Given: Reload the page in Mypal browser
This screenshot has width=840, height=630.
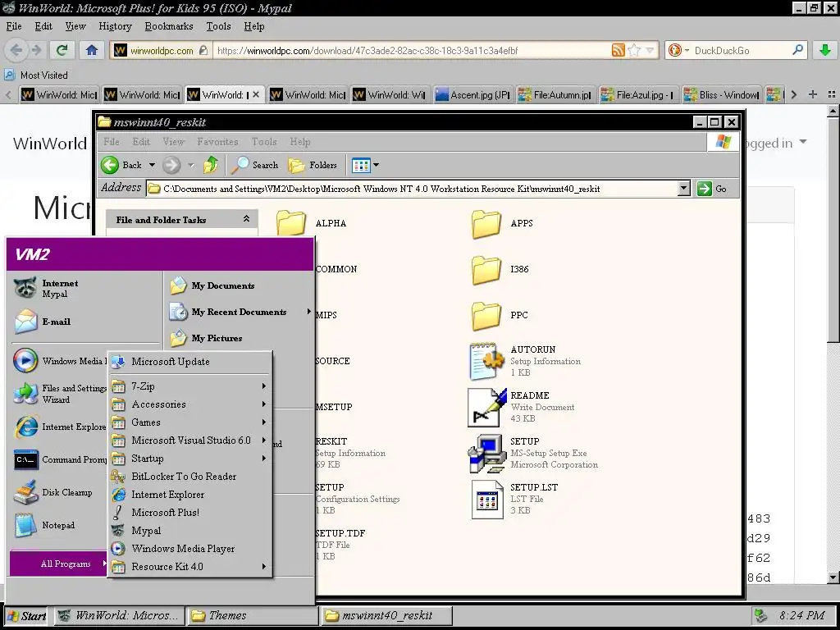Looking at the screenshot, I should (x=62, y=50).
